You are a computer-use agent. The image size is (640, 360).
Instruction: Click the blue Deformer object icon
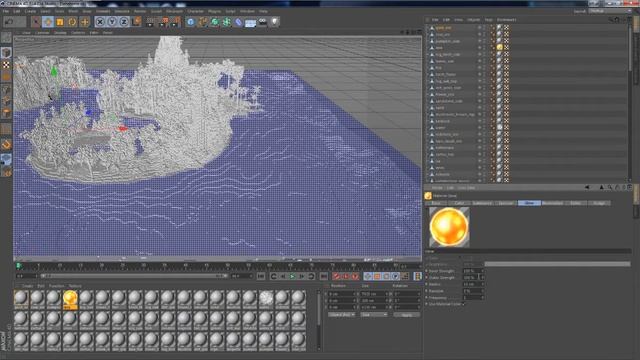239,22
